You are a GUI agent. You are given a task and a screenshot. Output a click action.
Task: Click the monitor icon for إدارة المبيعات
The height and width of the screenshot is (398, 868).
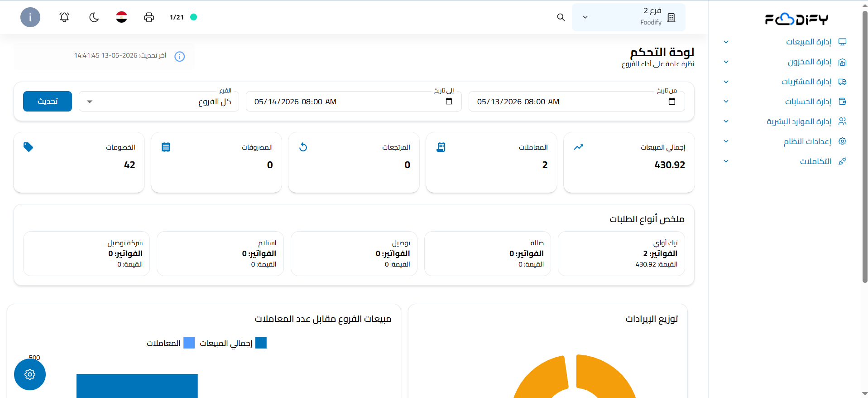click(842, 42)
